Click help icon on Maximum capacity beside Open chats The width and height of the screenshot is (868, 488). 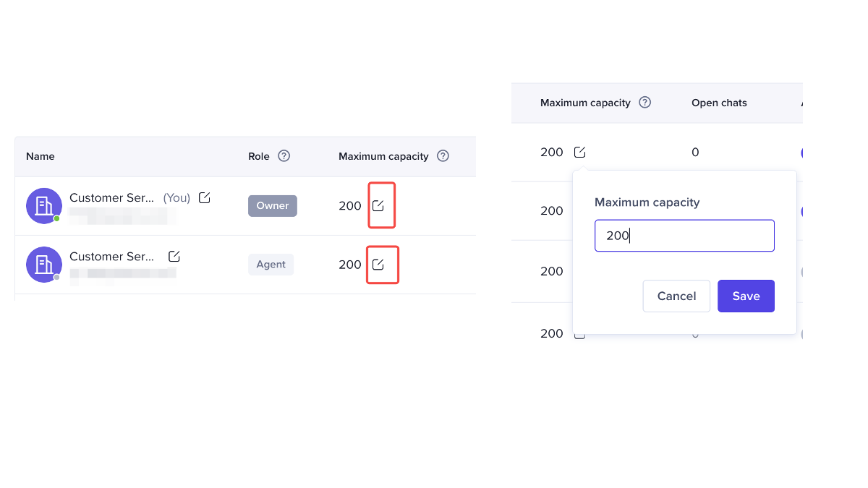click(x=645, y=103)
